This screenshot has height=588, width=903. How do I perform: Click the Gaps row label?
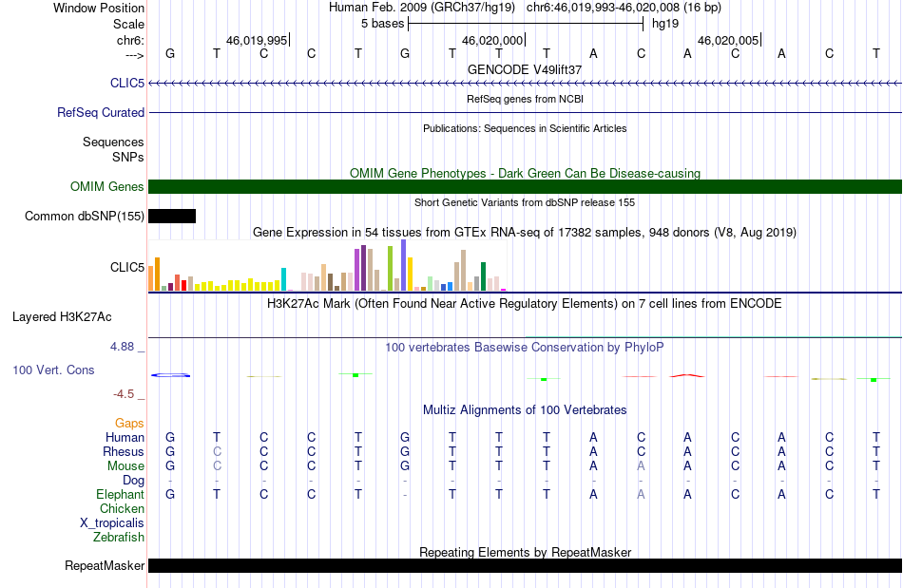129,423
